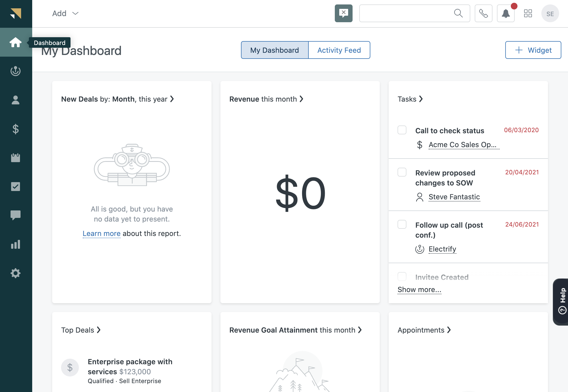Navigate to the revenue/dollar icon

[x=16, y=129]
